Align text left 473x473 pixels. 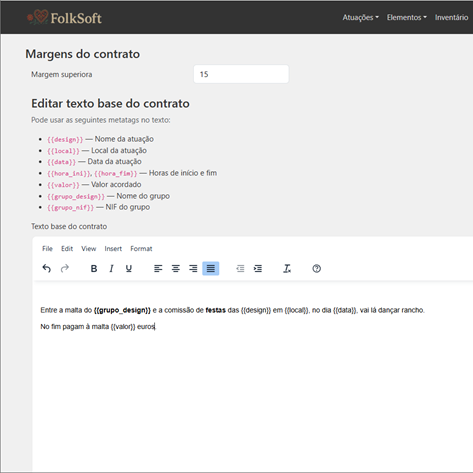[158, 268]
